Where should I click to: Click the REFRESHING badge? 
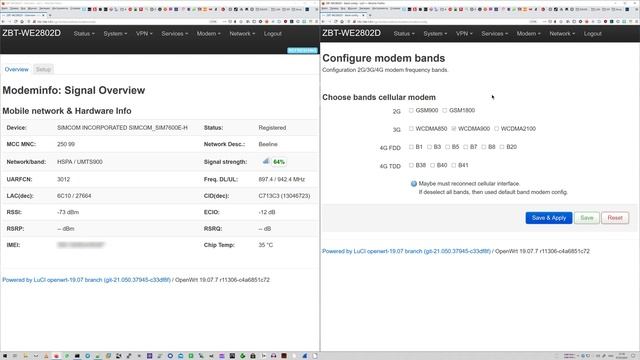(302, 51)
